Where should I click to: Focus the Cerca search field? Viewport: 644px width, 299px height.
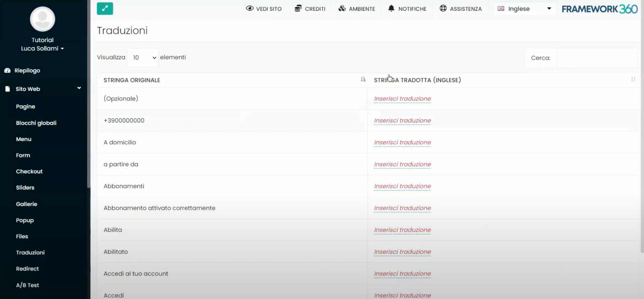(596, 58)
